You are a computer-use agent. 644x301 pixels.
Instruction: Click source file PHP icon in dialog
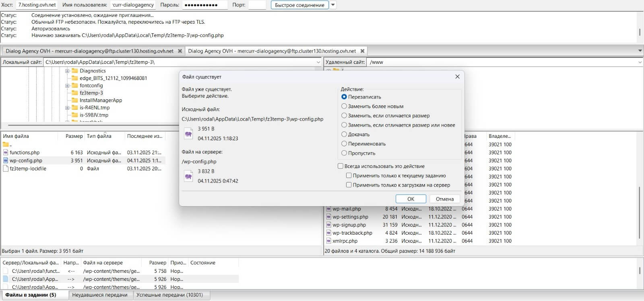click(x=188, y=133)
